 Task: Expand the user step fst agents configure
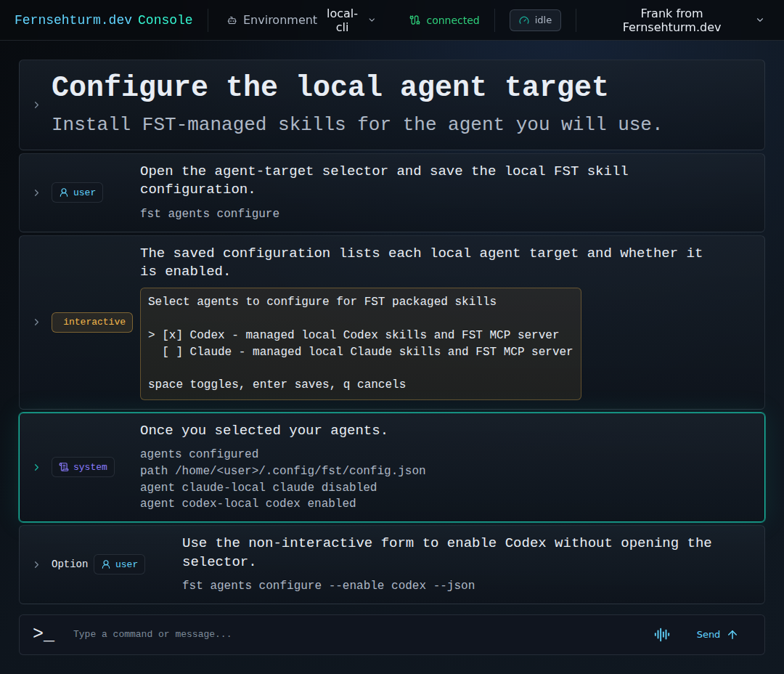36,192
